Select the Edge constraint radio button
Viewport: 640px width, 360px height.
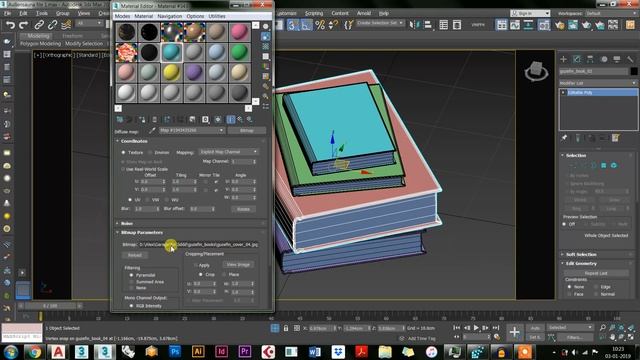coord(596,287)
